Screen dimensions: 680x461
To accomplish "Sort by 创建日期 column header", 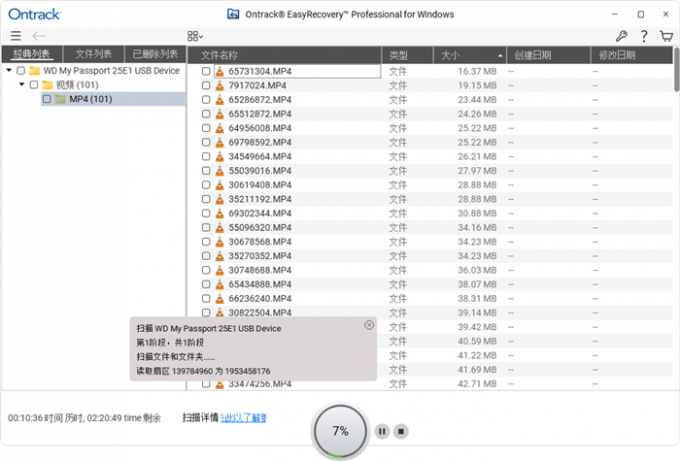I will pyautogui.click(x=549, y=55).
